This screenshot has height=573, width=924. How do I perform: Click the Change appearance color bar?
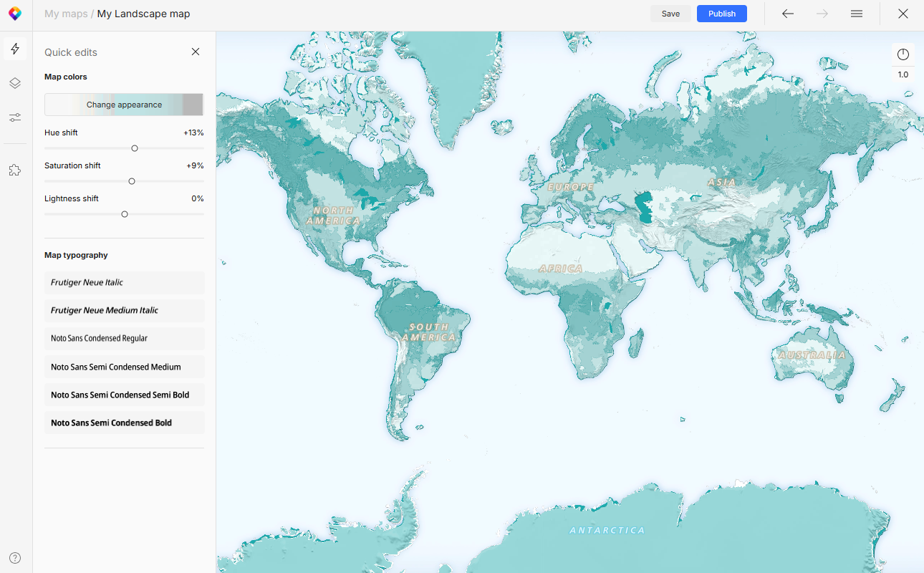pos(124,105)
